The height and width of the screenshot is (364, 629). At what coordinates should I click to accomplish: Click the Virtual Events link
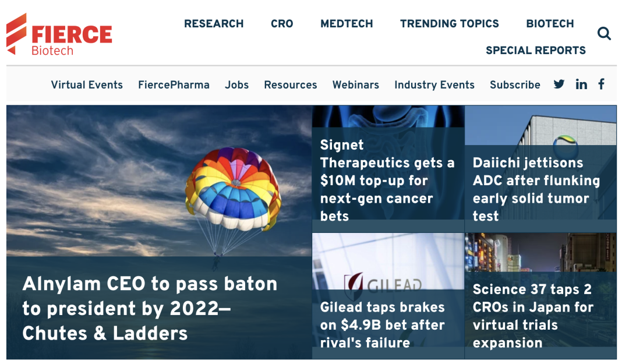(86, 85)
